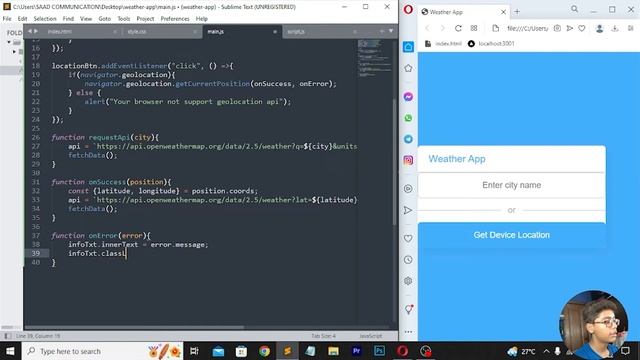Open Opera downloads icon

click(615, 28)
